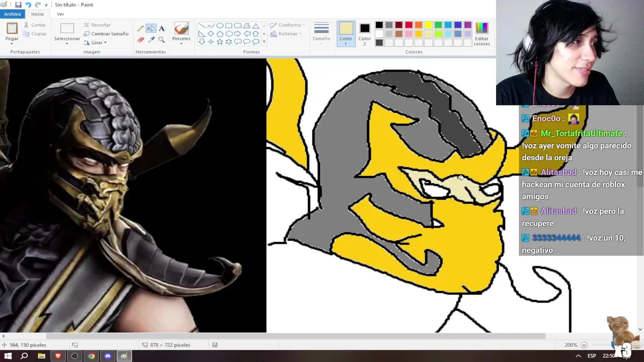Select the Magnifier tool
This screenshot has height=362, width=644.
point(162,39)
